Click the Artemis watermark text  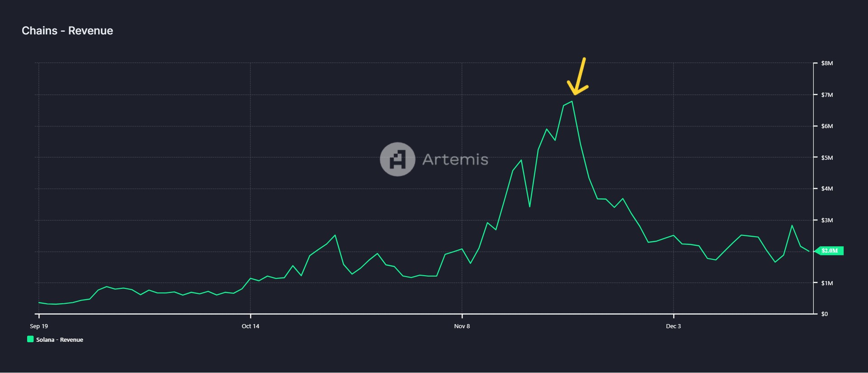tap(455, 159)
